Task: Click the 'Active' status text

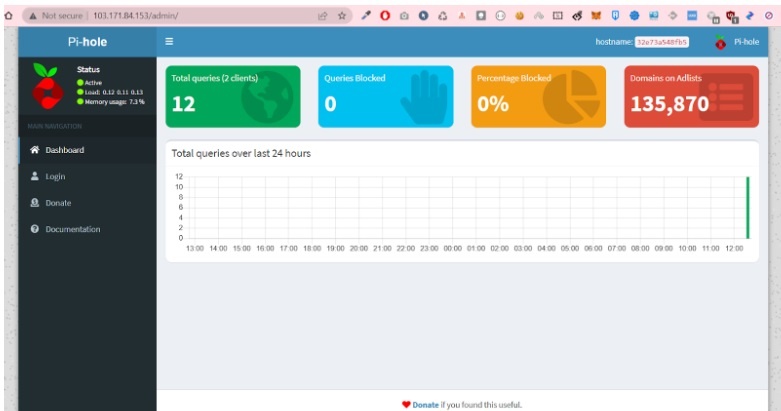Action: click(x=93, y=83)
